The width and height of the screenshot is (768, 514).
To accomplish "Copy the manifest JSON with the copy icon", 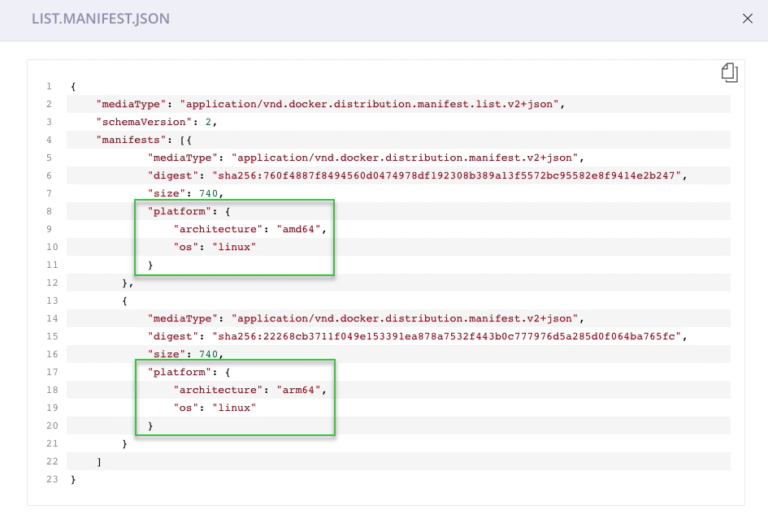I will [729, 72].
